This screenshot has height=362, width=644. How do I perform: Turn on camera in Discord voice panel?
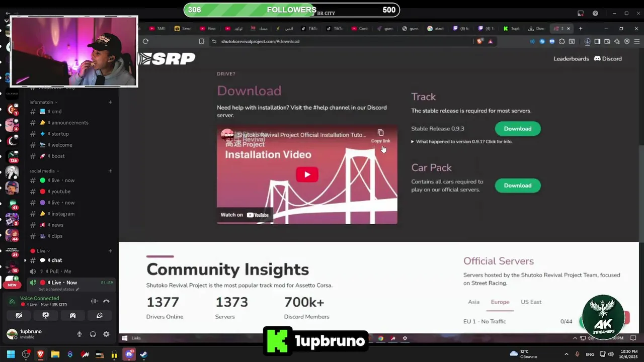click(19, 315)
